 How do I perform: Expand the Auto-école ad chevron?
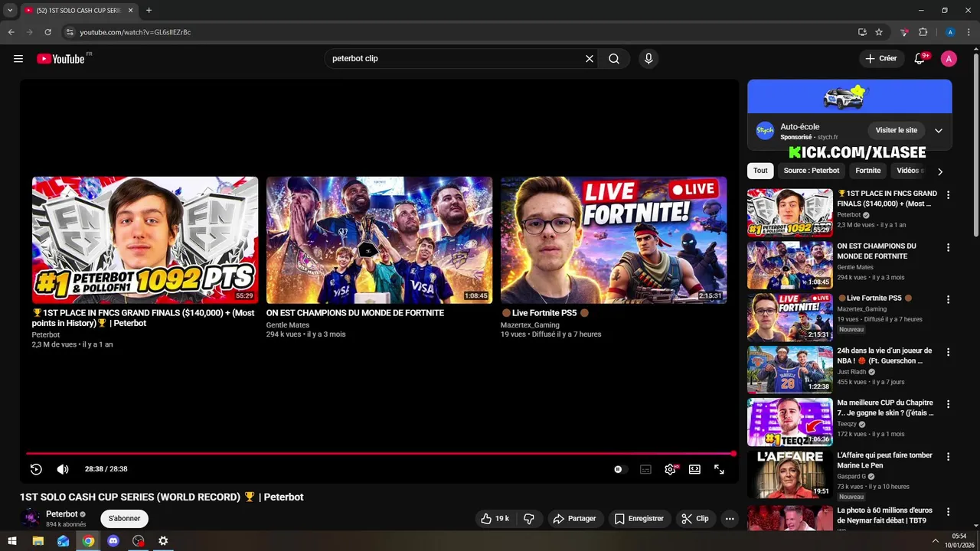[939, 131]
